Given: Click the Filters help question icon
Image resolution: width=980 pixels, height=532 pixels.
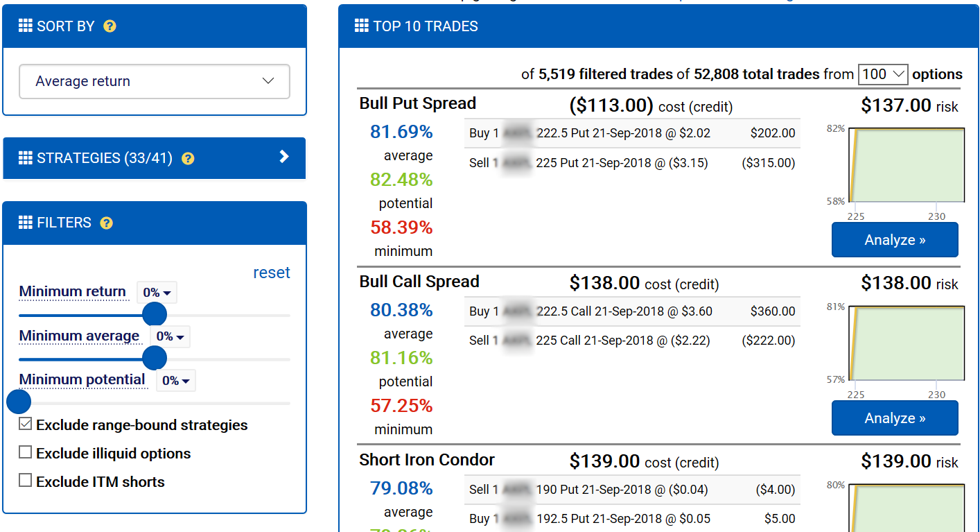Looking at the screenshot, I should (106, 223).
